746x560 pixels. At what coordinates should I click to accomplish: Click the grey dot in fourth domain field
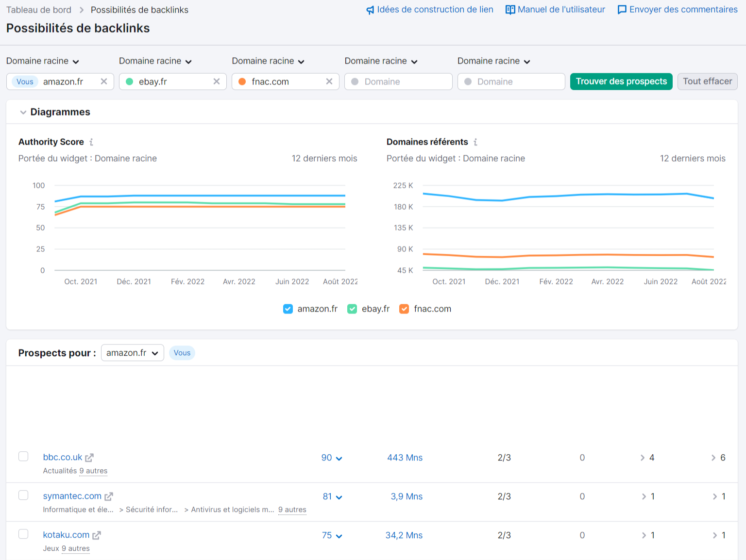pos(355,82)
